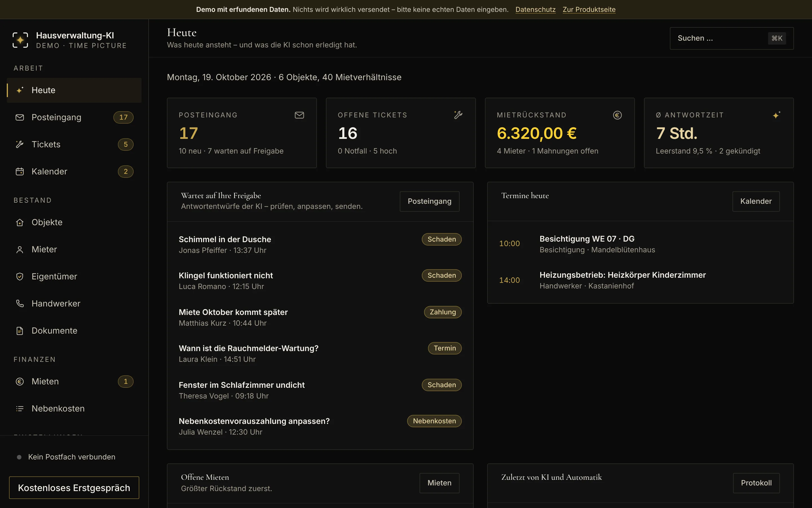Open Heizungsbetrieb: Heizkörper Kinderzimmer appointment
The width and height of the screenshot is (812, 508).
pos(640,280)
